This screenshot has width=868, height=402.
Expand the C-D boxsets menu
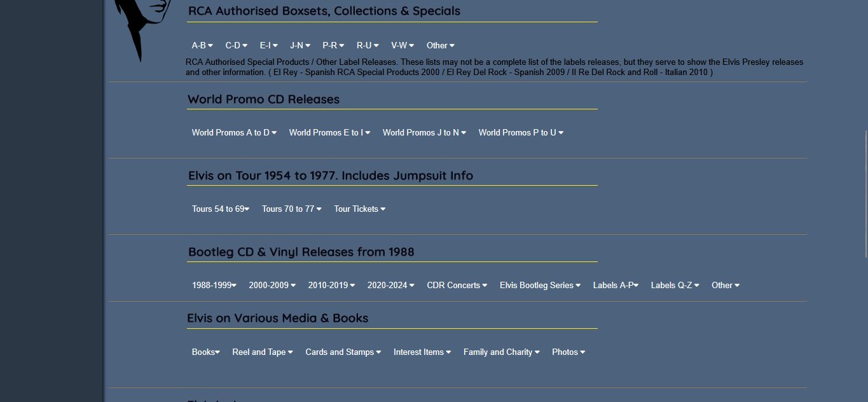(x=236, y=45)
